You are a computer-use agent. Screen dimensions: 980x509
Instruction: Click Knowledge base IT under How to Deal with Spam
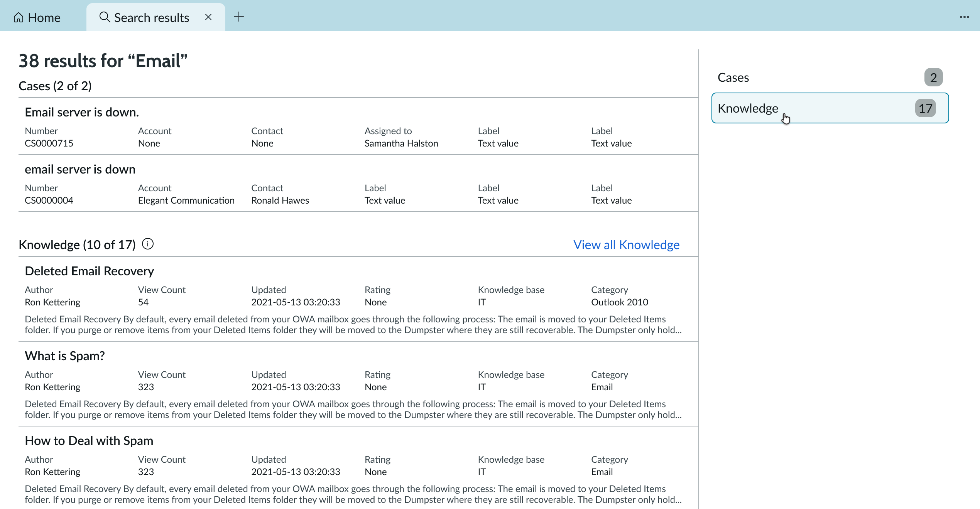point(482,472)
